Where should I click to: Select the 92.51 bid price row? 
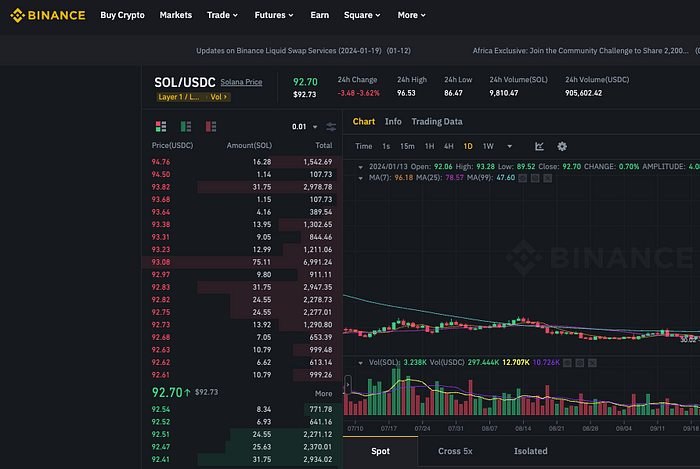pos(242,434)
